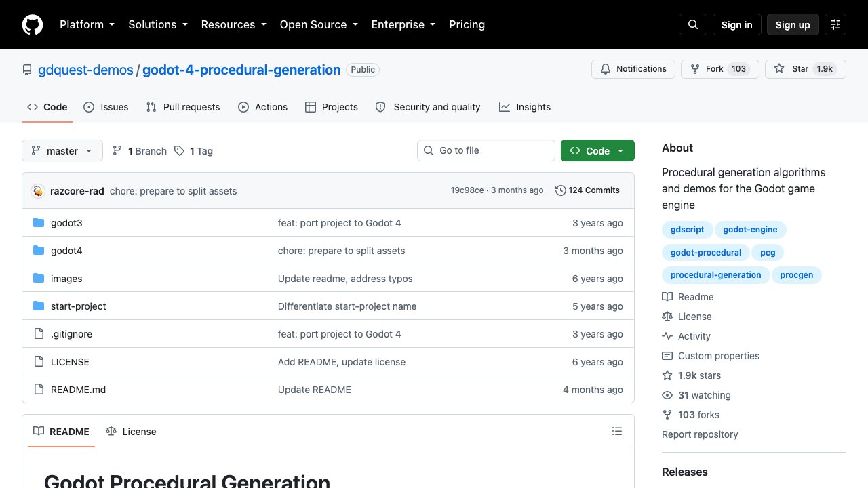
Task: Open commit message 'Update readme, address typos'
Action: (x=345, y=279)
